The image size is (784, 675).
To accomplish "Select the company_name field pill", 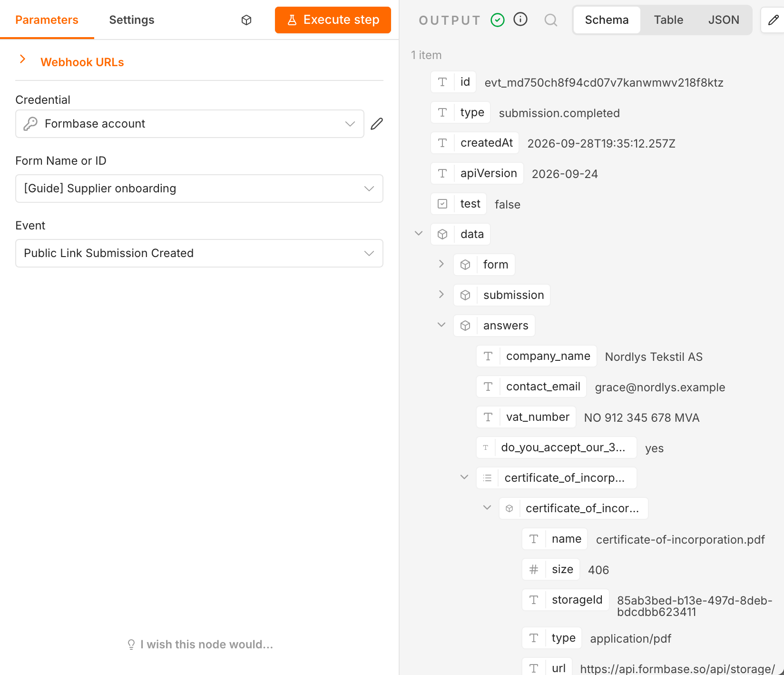I will pos(537,356).
